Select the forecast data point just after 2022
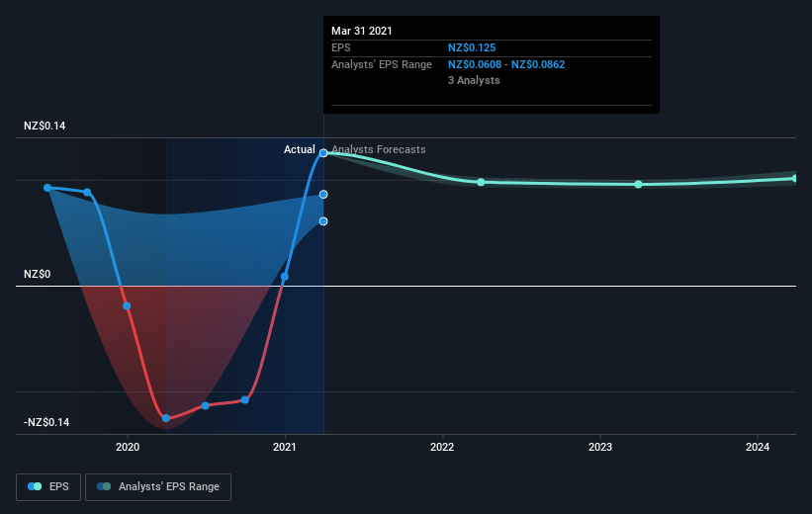 [x=481, y=182]
